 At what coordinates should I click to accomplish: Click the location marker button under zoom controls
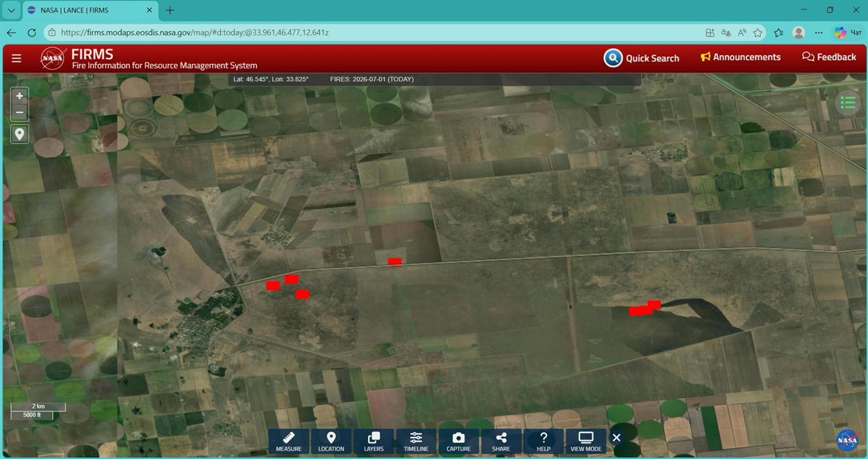19,134
